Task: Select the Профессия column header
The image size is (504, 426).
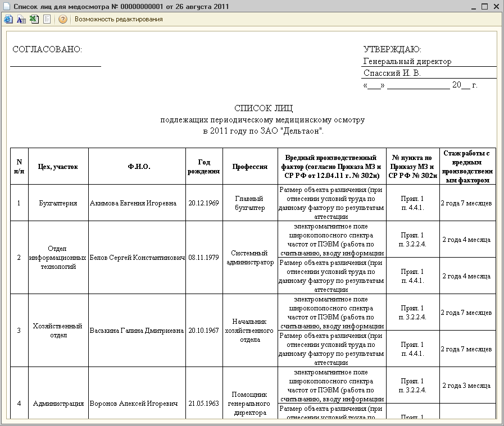Action: point(250,166)
